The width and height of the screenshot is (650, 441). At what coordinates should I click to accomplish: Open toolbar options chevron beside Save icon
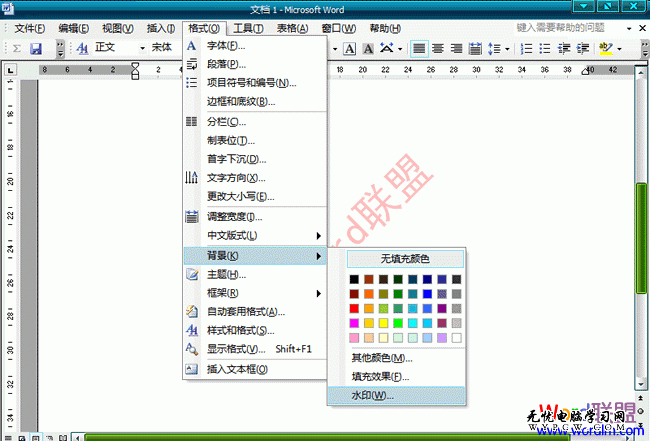coord(61,49)
